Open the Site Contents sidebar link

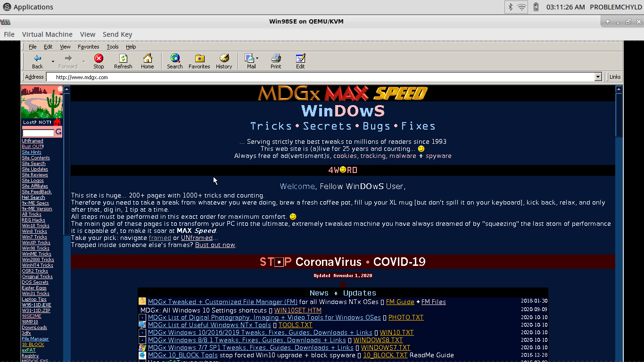[x=36, y=158]
